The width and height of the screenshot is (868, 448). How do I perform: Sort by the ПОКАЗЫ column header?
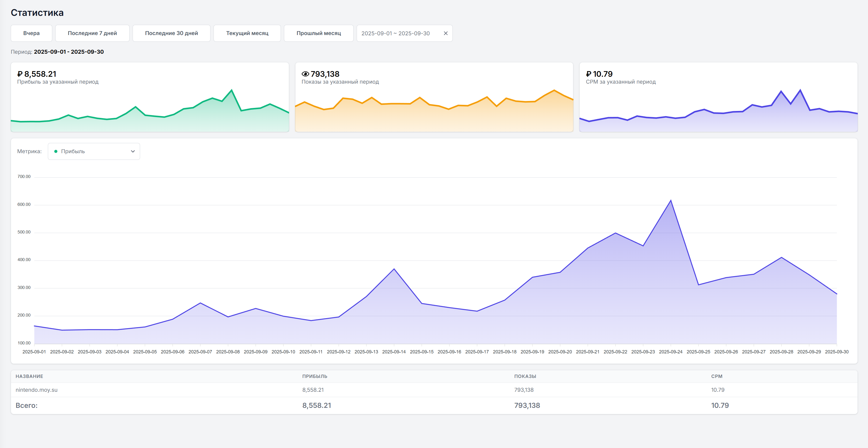pyautogui.click(x=525, y=376)
